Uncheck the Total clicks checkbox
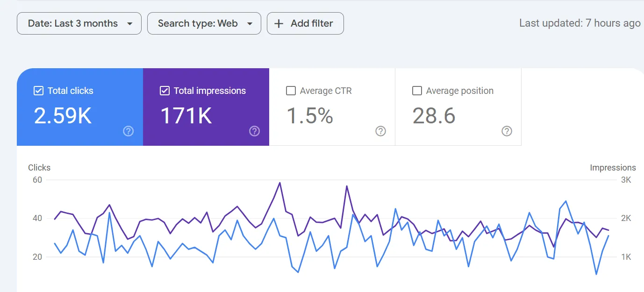The image size is (644, 292). pos(39,91)
